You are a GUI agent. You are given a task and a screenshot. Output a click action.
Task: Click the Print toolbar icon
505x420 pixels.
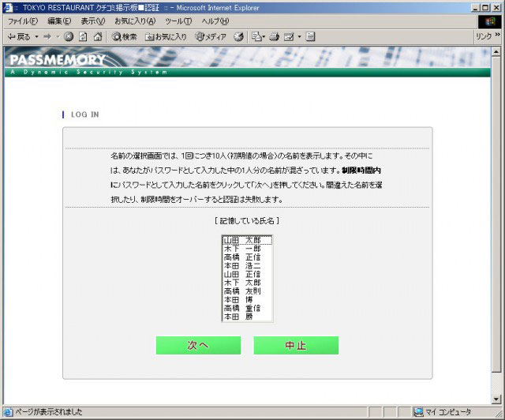pos(274,36)
